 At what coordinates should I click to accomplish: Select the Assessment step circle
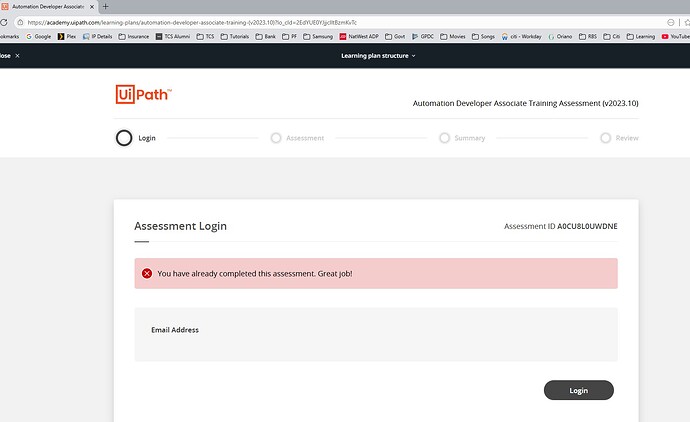pos(276,138)
